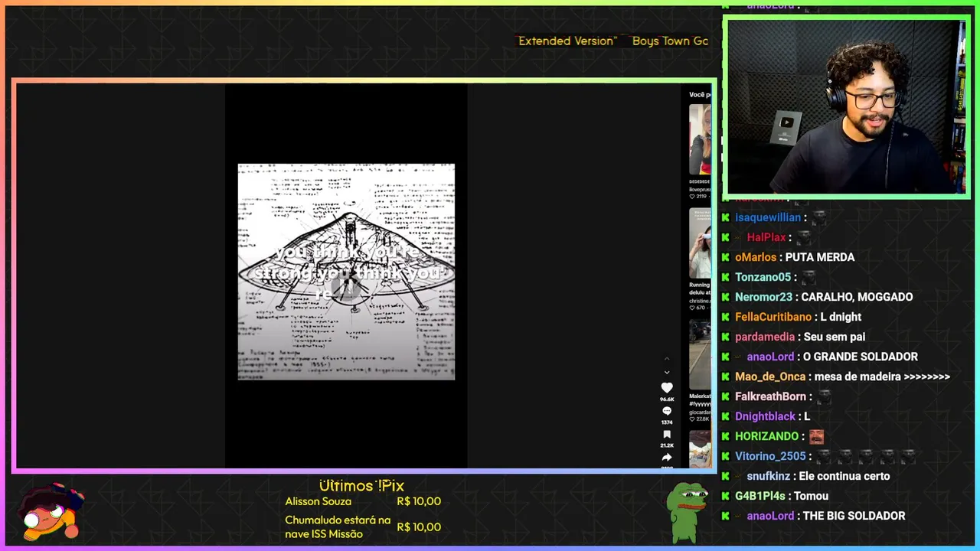This screenshot has height=551, width=980.
Task: Share the video with the arrow icon
Action: tap(667, 458)
